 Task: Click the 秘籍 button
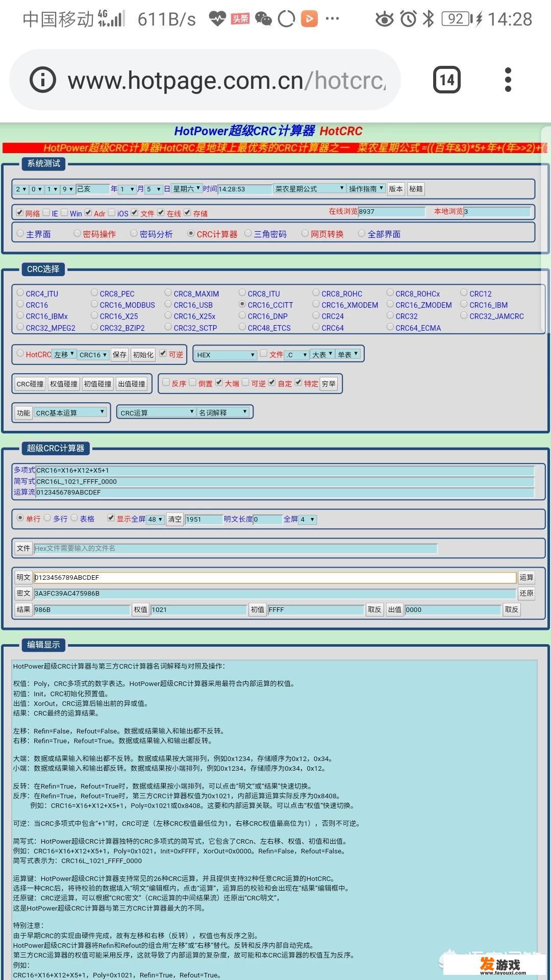(x=416, y=189)
